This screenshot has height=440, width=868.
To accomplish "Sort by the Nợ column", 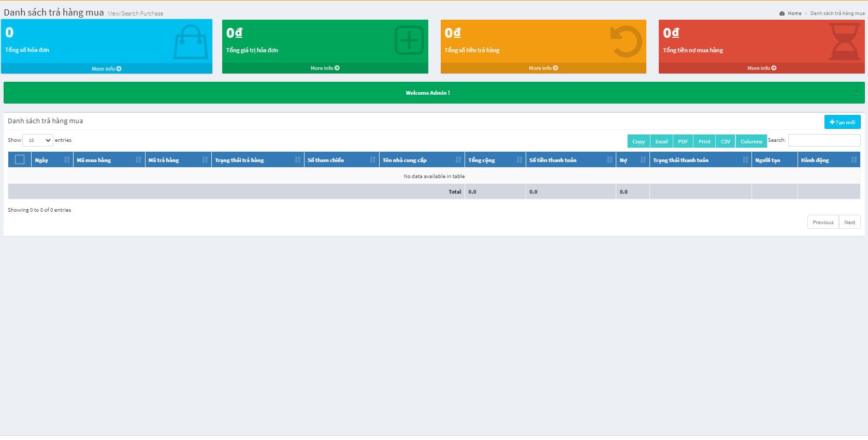I will (x=633, y=160).
